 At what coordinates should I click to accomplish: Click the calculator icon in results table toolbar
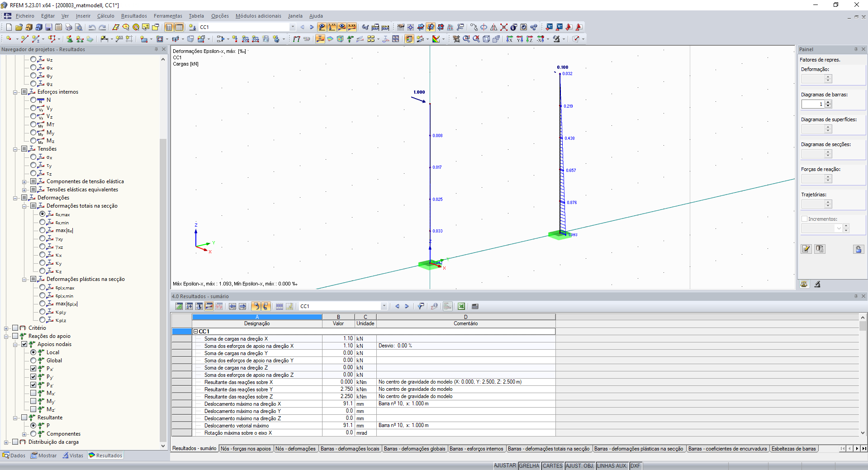click(x=475, y=306)
